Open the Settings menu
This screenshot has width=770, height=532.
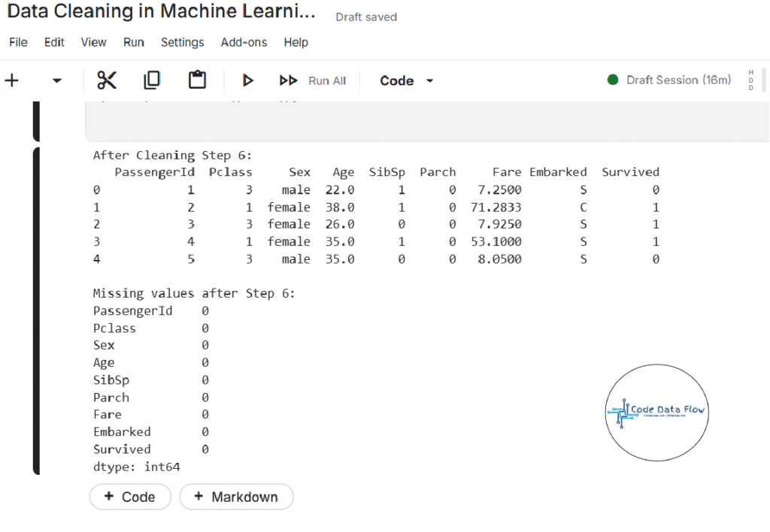tap(182, 42)
